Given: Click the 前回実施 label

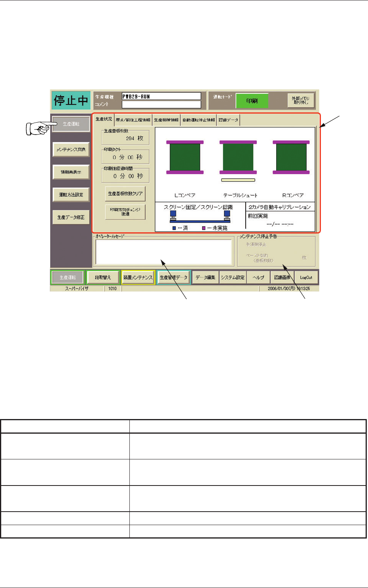Looking at the screenshot, I should point(258,216).
